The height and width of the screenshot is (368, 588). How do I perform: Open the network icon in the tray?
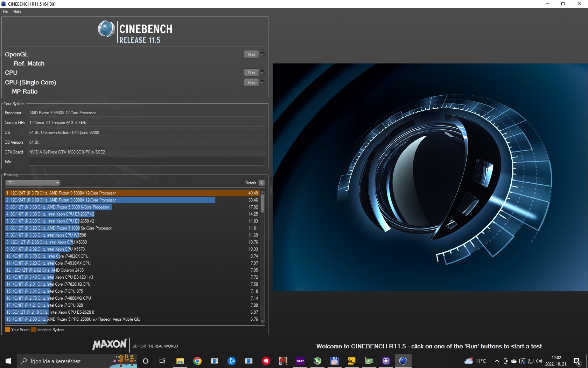click(531, 361)
